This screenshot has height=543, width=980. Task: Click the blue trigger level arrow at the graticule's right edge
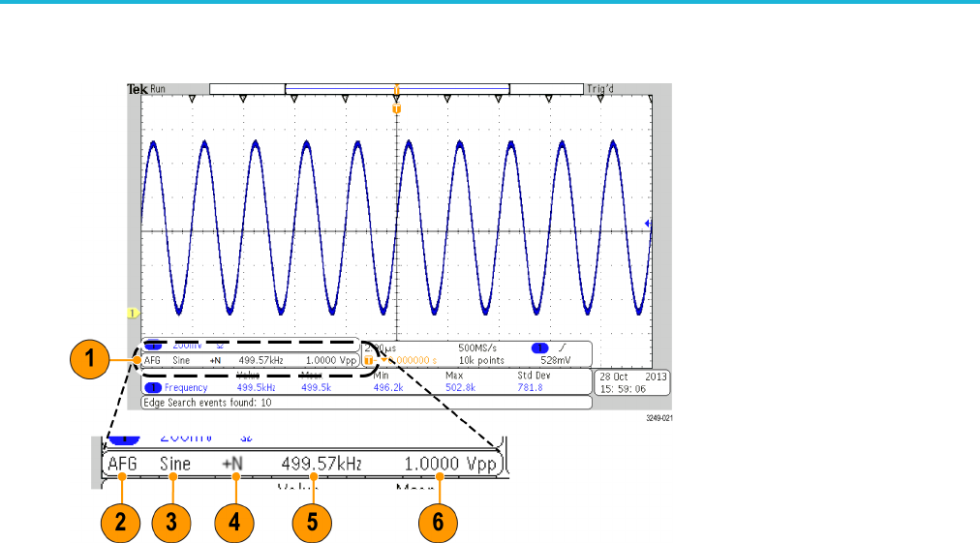648,224
